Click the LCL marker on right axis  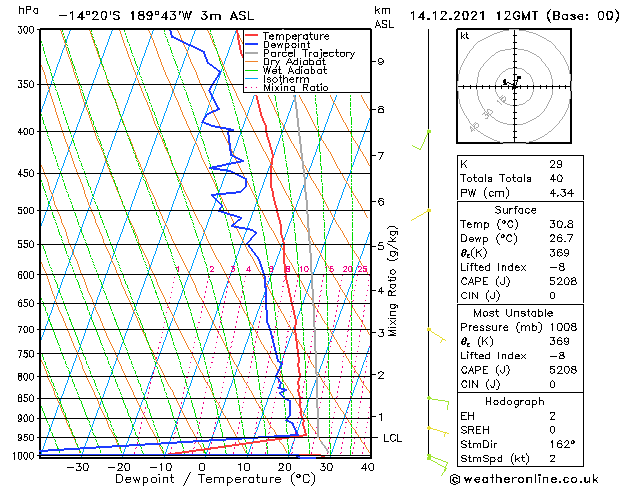click(393, 438)
